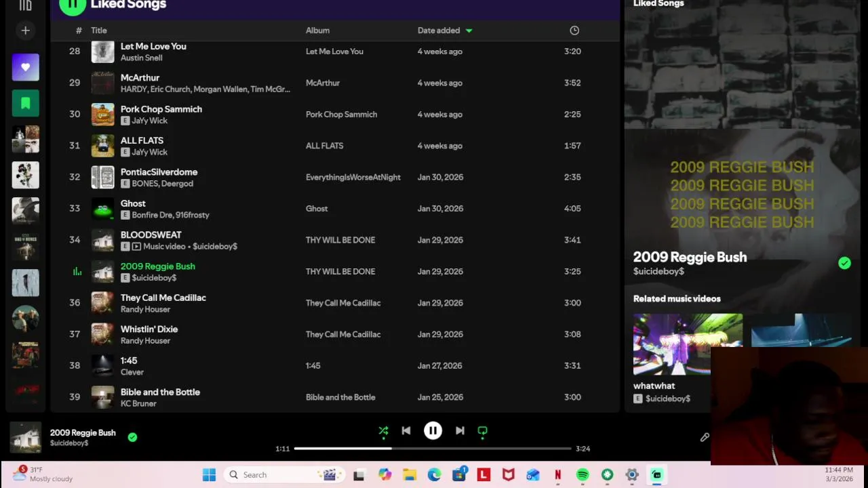
Task: Sort by Album column header
Action: pyautogui.click(x=317, y=30)
